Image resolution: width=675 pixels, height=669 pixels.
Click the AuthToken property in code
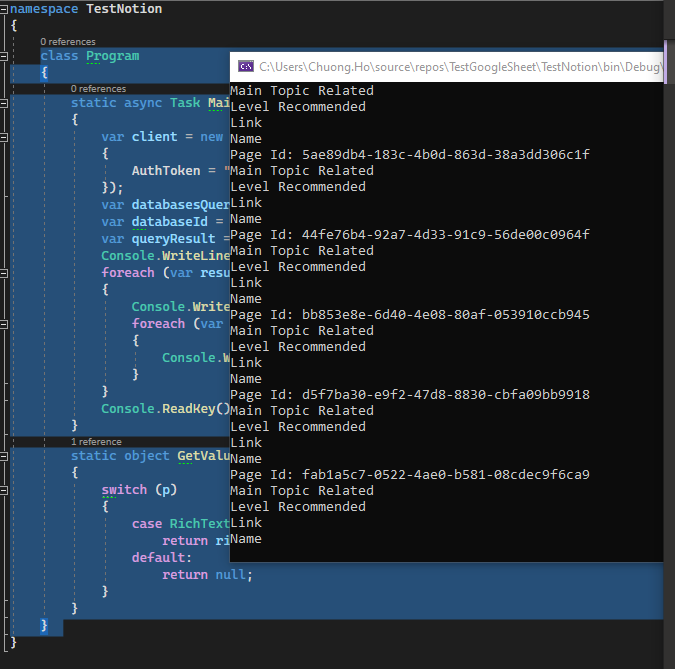166,170
